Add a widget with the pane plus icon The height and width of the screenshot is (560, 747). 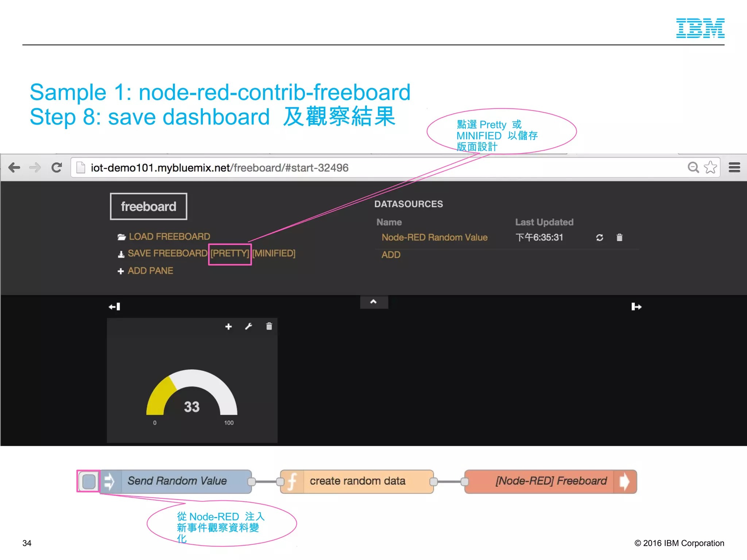pyautogui.click(x=228, y=327)
